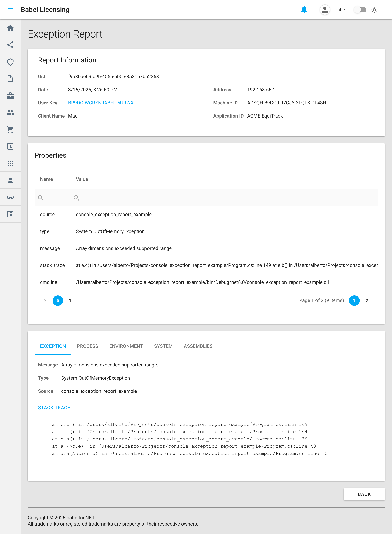Click the BACK button
This screenshot has height=534, width=392.
[364, 494]
